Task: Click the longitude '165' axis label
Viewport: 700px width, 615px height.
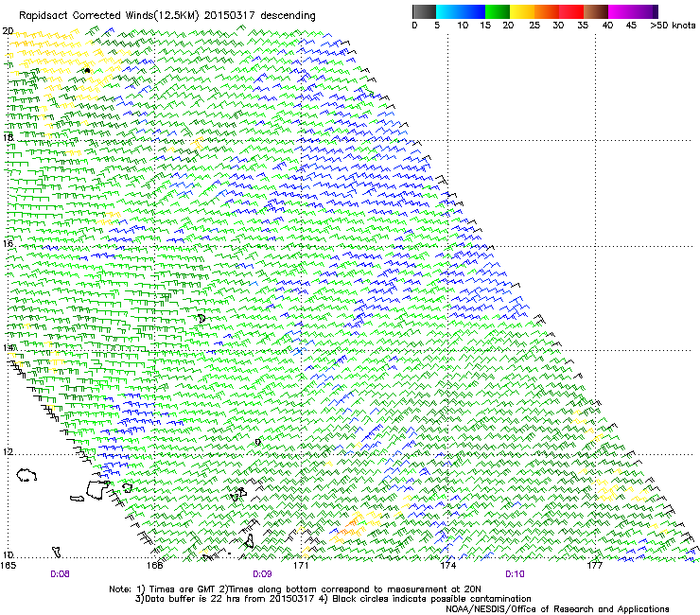Action: coord(8,566)
